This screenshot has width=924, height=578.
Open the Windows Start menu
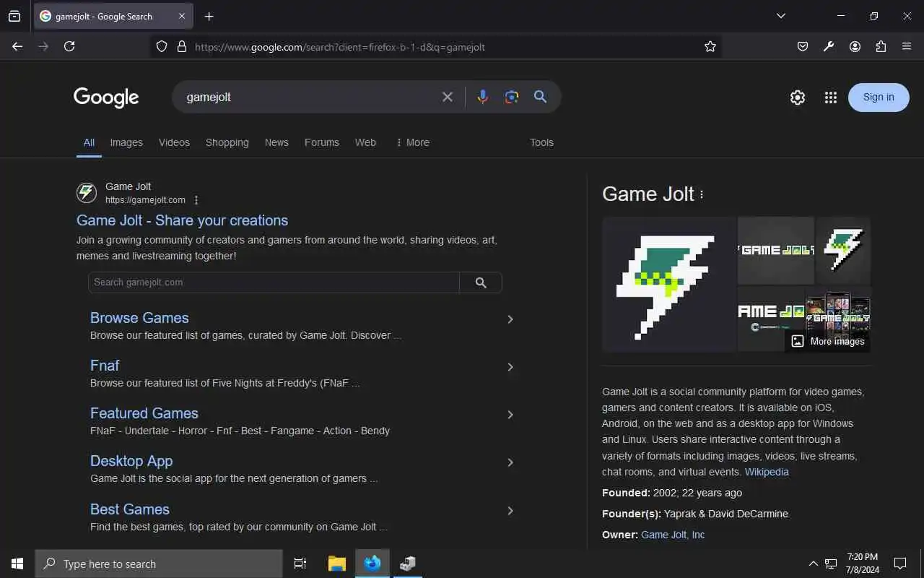(x=17, y=564)
